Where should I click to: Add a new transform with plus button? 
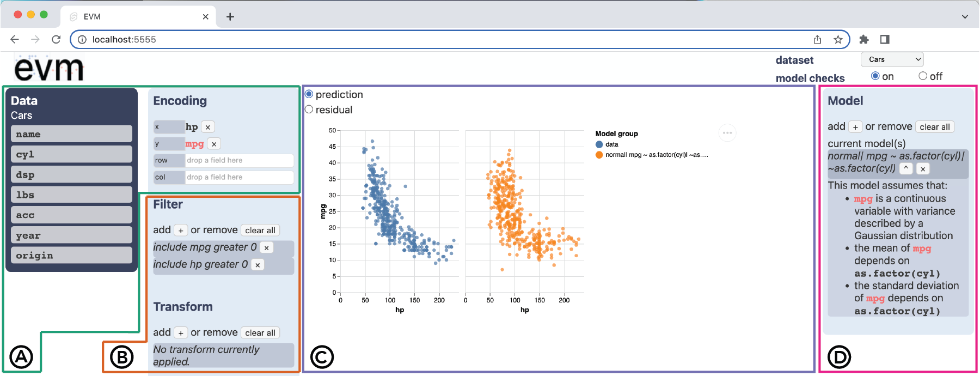click(181, 333)
